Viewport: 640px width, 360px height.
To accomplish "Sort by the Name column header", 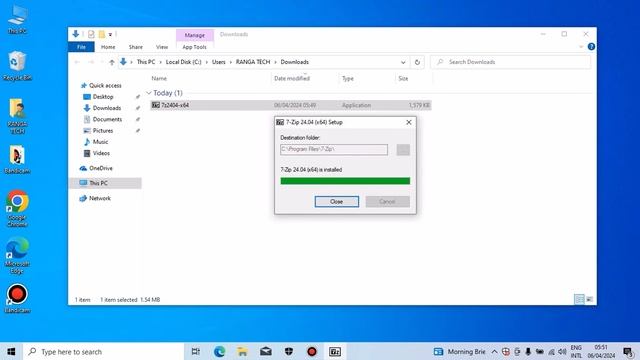I will pos(159,78).
